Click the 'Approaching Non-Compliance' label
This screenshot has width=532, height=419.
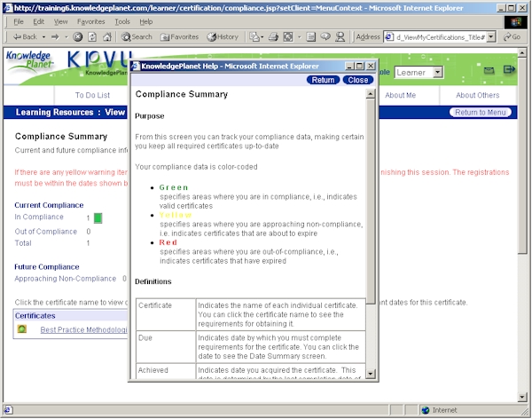[65, 279]
